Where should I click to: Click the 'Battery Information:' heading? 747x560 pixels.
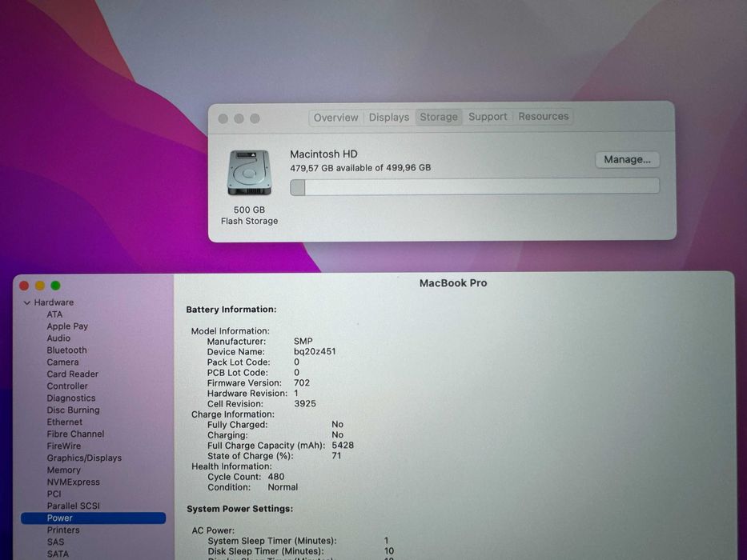click(231, 310)
